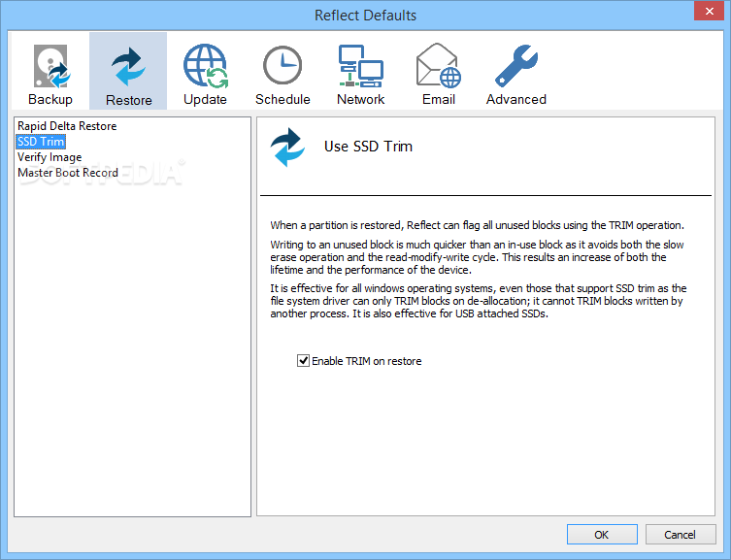
Task: Click the Use SSD Trim heading
Action: (x=368, y=147)
